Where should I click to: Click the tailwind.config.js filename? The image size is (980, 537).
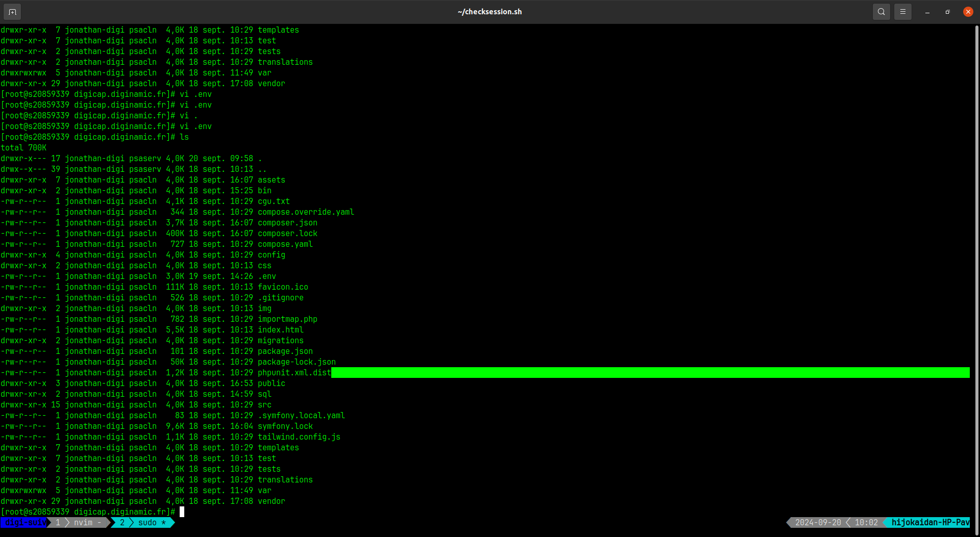coord(299,437)
